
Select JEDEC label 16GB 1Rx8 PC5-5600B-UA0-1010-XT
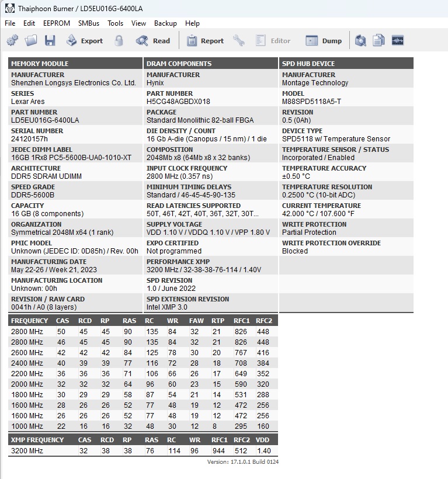pos(71,158)
